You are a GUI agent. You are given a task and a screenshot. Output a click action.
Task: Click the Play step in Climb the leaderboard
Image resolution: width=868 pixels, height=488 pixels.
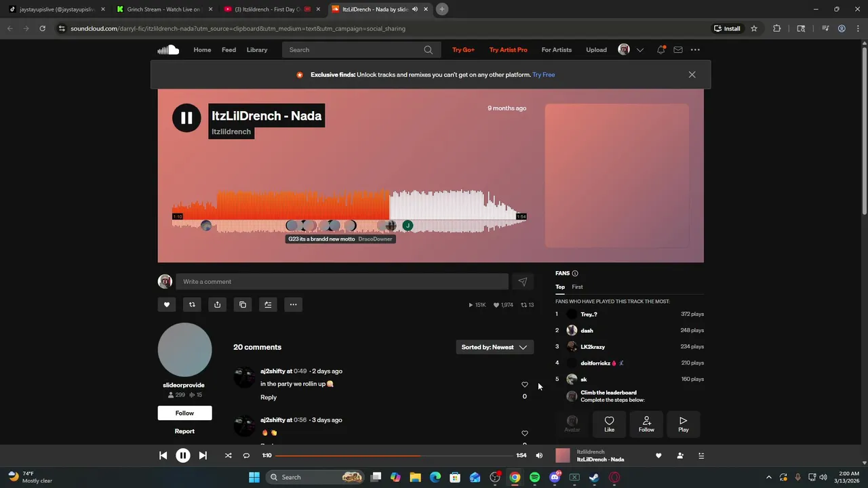coord(684,424)
